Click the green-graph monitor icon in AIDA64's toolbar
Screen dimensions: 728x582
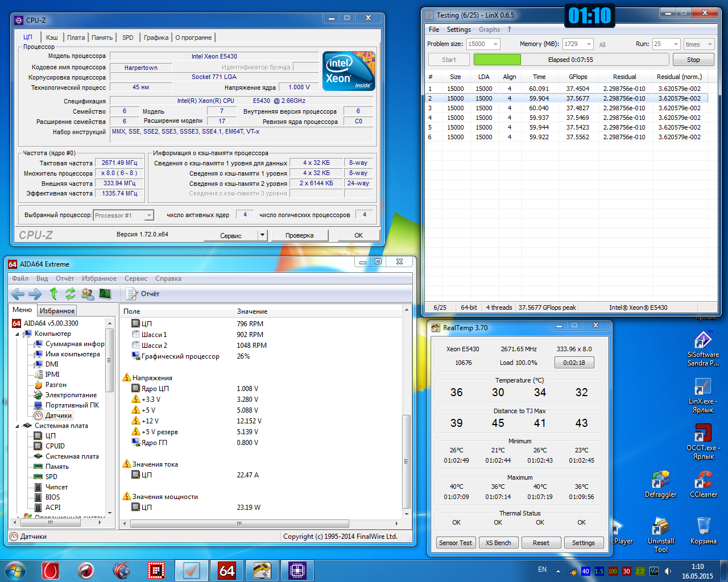point(105,294)
